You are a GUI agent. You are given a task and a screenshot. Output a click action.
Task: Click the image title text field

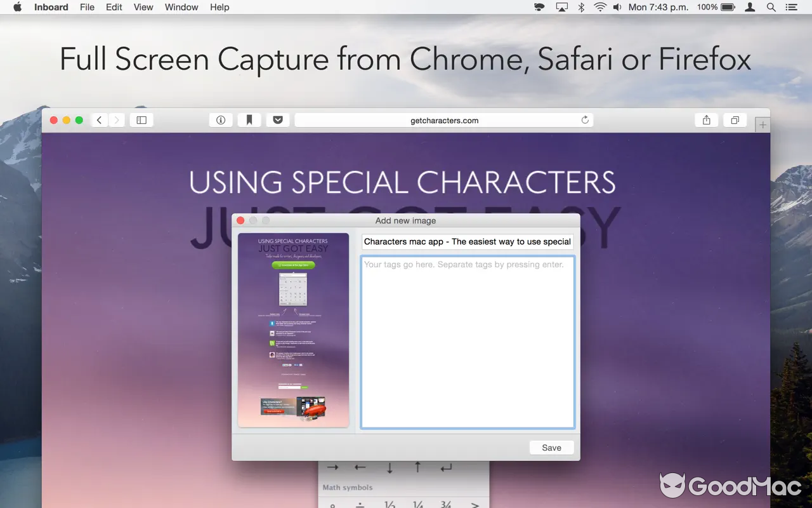coord(468,242)
